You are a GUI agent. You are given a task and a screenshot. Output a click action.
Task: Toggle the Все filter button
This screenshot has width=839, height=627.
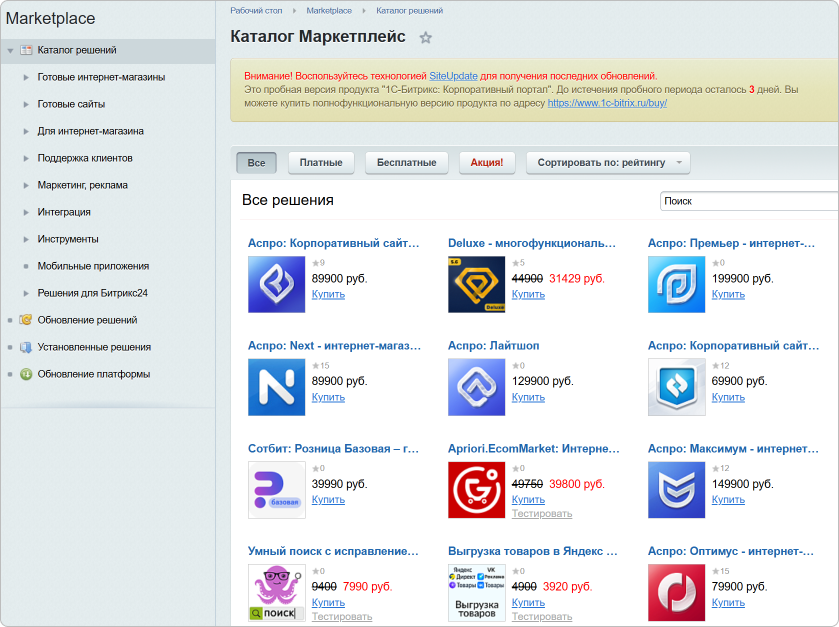[x=257, y=163]
